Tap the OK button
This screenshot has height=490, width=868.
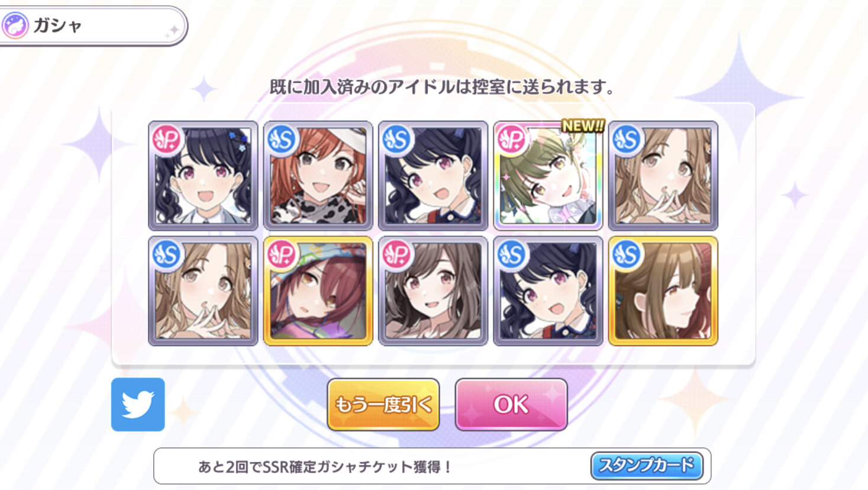coord(511,405)
